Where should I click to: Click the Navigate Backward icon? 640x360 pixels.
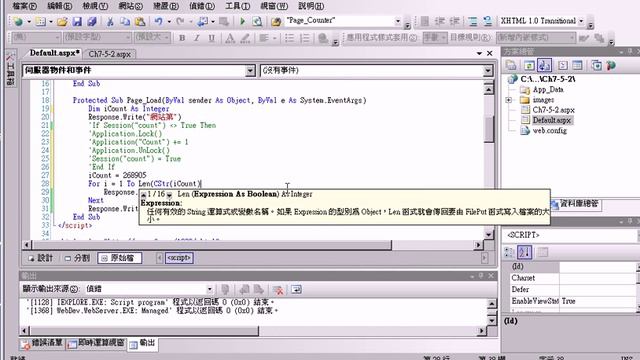202,21
